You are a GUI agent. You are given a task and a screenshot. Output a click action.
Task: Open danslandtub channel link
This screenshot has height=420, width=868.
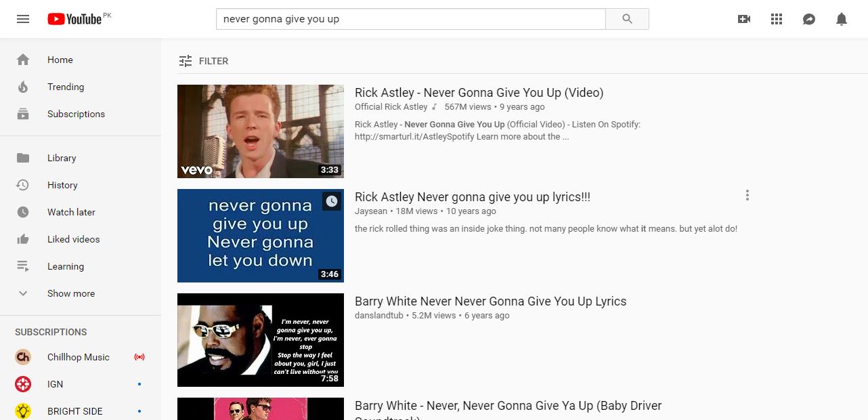click(379, 316)
